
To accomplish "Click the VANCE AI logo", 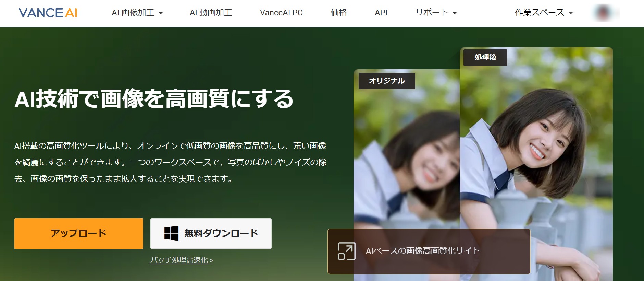I will tap(48, 13).
